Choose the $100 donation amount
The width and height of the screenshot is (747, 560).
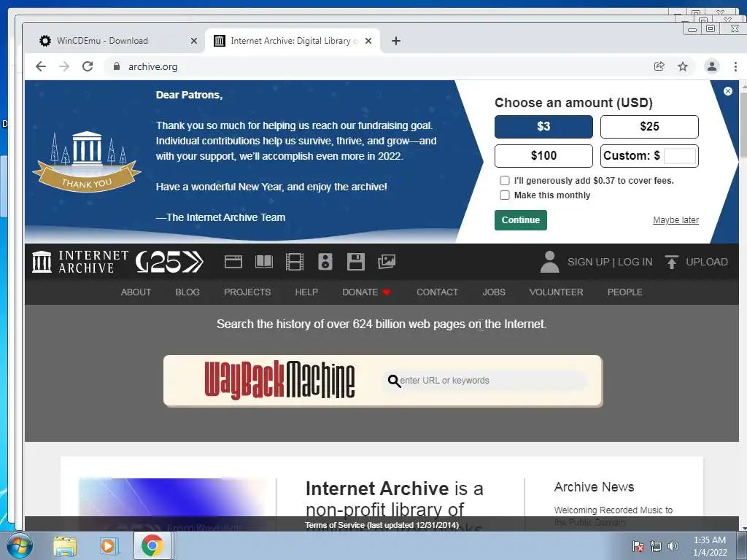coord(543,156)
